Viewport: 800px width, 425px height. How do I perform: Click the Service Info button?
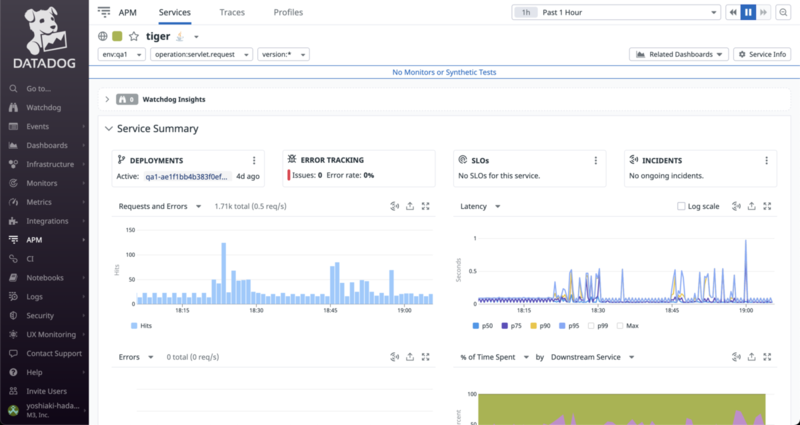tap(762, 54)
